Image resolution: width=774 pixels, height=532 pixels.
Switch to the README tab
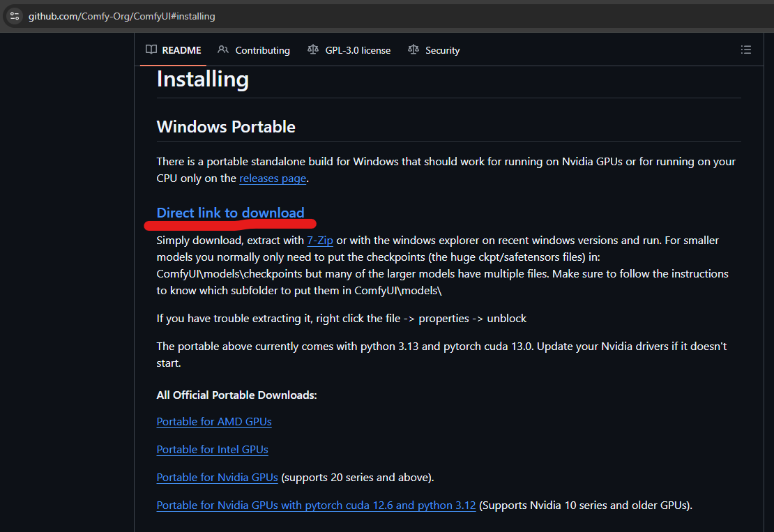click(173, 50)
